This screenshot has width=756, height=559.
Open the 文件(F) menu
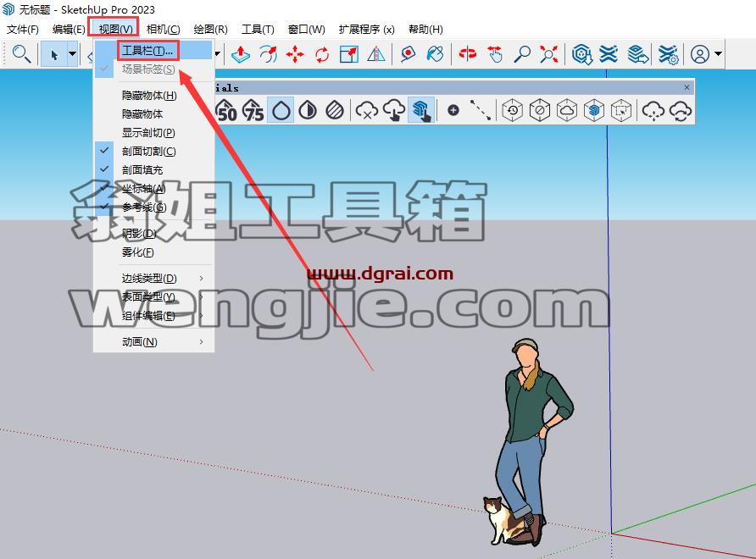coord(23,30)
